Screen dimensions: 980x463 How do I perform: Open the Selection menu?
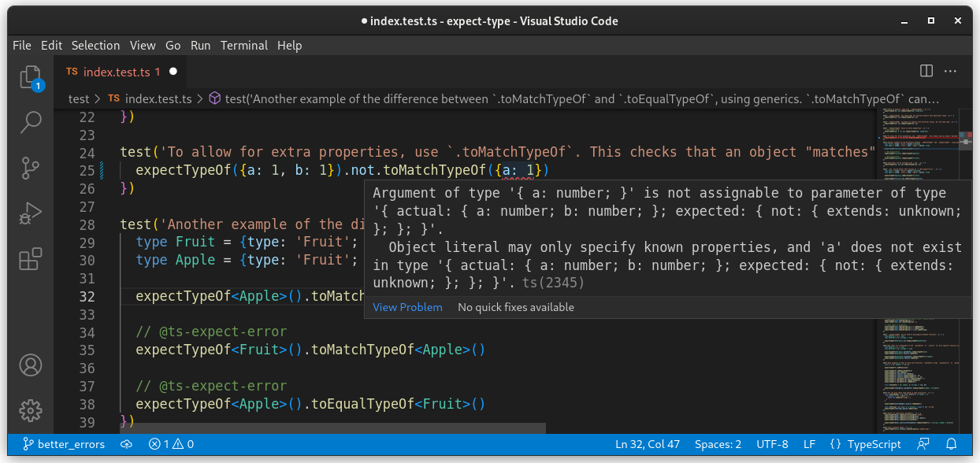point(95,46)
